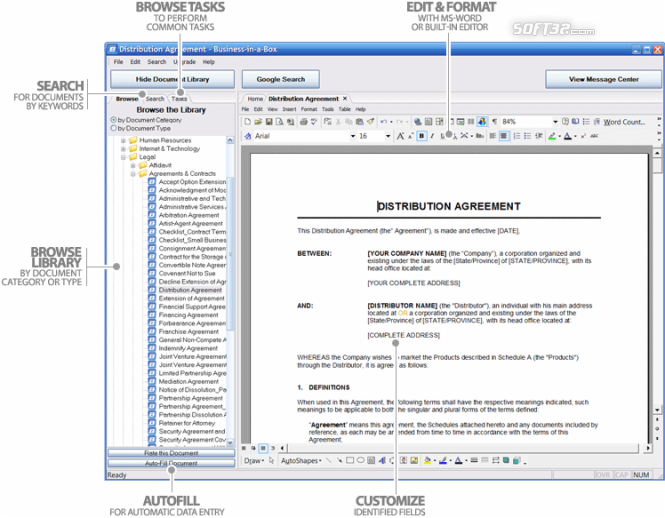Click the Google Search button
The image size is (665, 518).
(280, 79)
